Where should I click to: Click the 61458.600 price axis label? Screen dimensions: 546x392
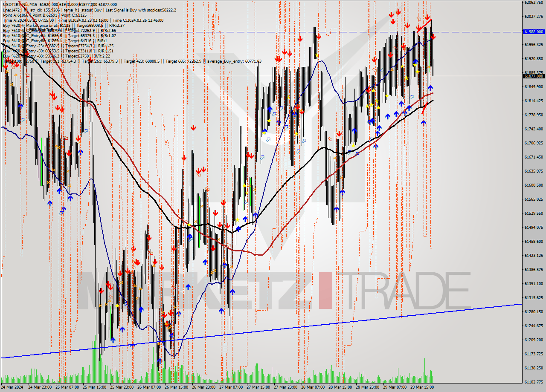[534, 241]
